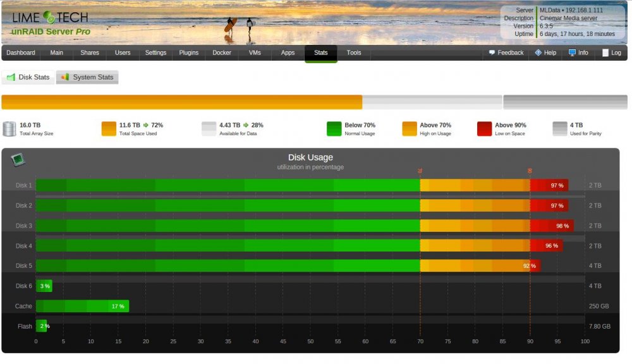Click the disk cylinder Total Array Size icon

click(9, 128)
